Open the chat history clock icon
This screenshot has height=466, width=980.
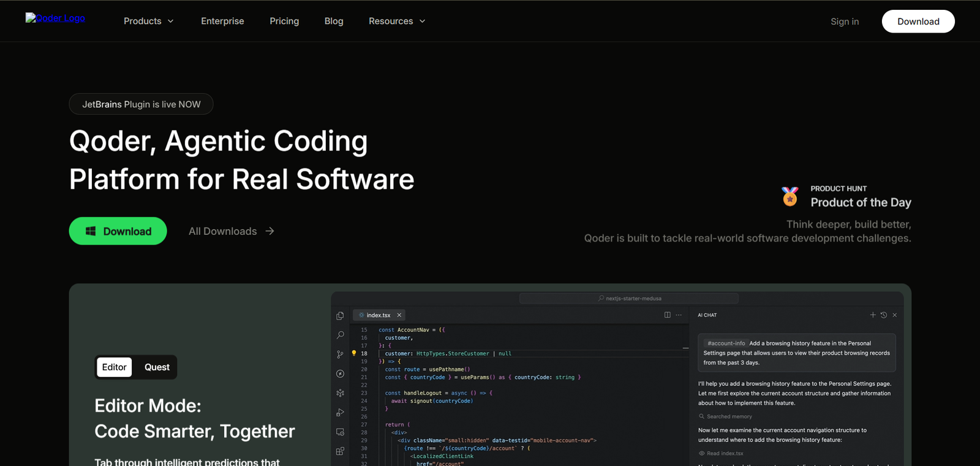[x=883, y=315]
